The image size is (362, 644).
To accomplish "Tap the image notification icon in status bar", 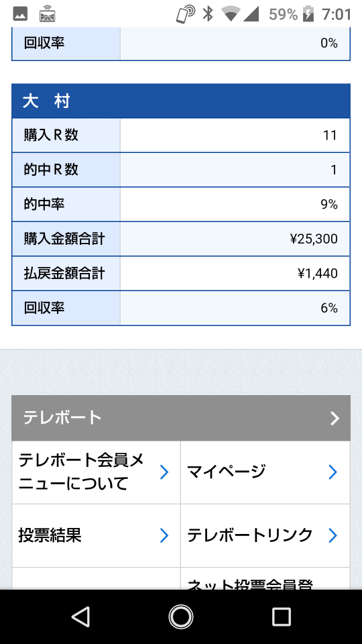I will (x=20, y=14).
